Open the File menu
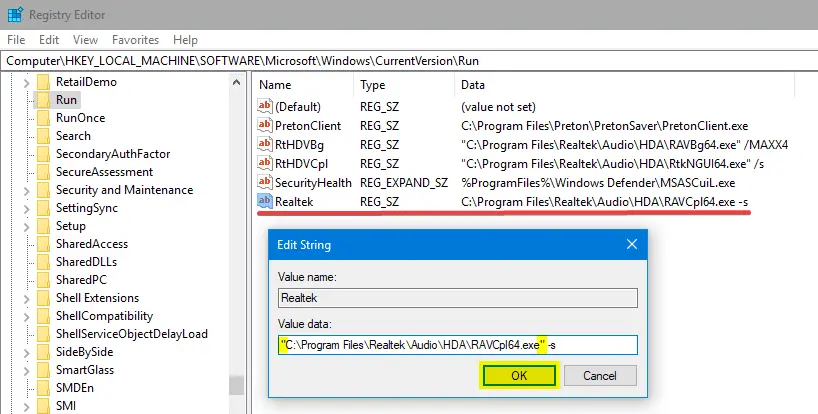The height and width of the screenshot is (414, 818). click(x=16, y=40)
